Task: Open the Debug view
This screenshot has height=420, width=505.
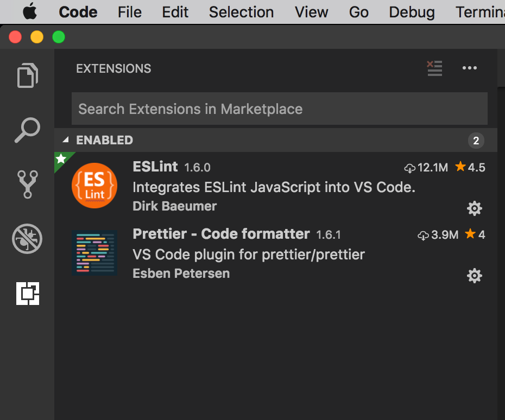Action: [27, 239]
